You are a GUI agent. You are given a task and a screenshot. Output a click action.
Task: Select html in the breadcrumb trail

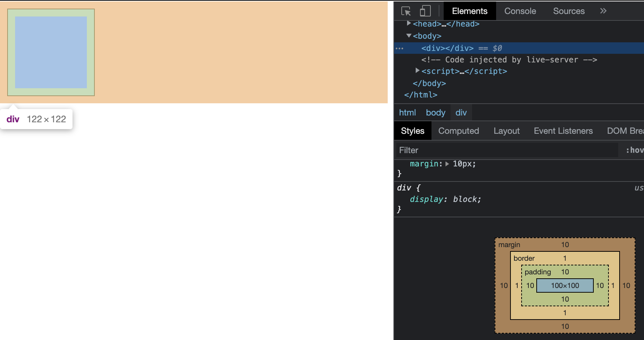tap(407, 113)
